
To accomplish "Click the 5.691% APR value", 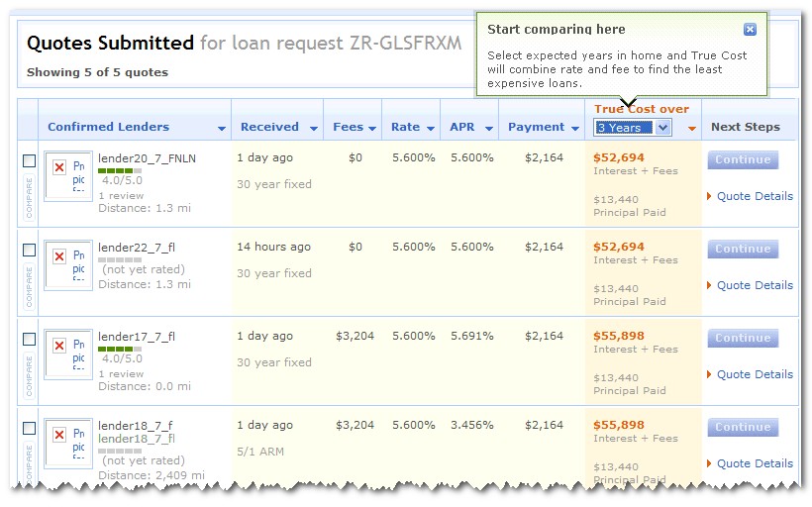I will pos(471,336).
